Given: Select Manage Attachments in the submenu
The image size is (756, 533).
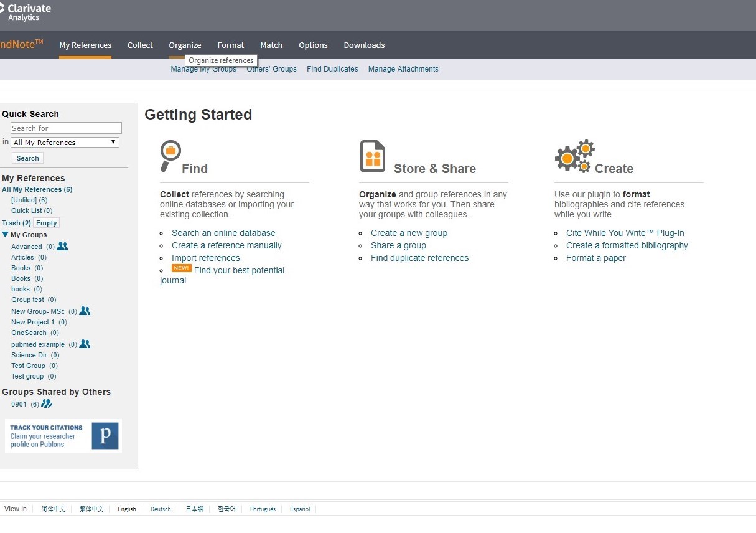Looking at the screenshot, I should 403,69.
